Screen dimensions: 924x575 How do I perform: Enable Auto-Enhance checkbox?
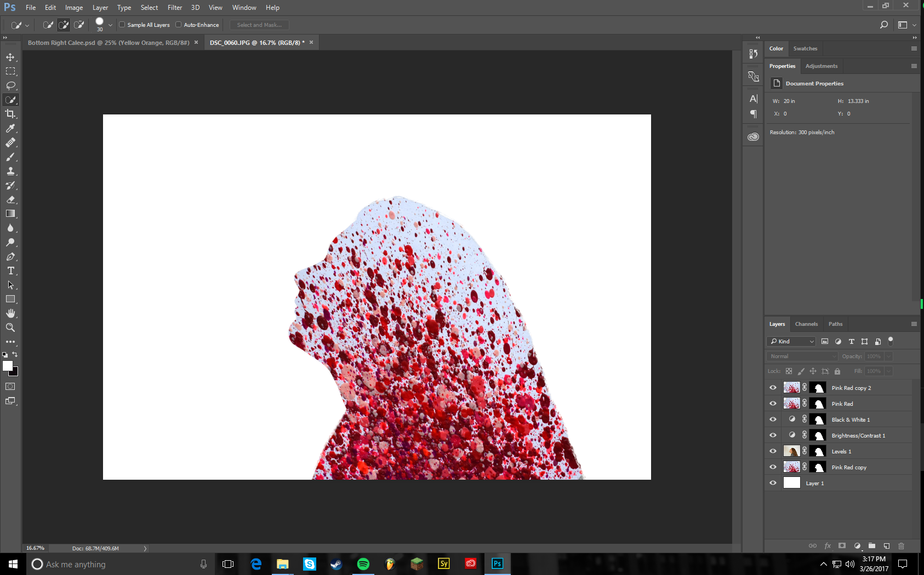pos(179,25)
